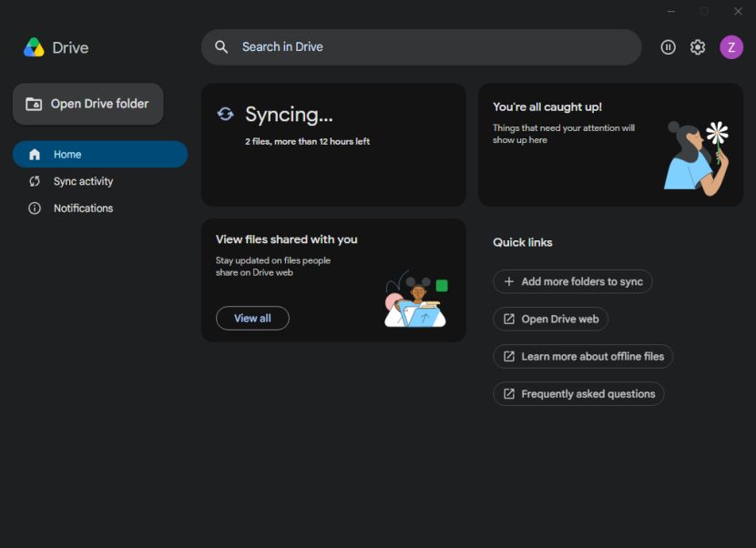Image resolution: width=756 pixels, height=548 pixels.
Task: Open Learn more about offline files
Action: point(583,356)
